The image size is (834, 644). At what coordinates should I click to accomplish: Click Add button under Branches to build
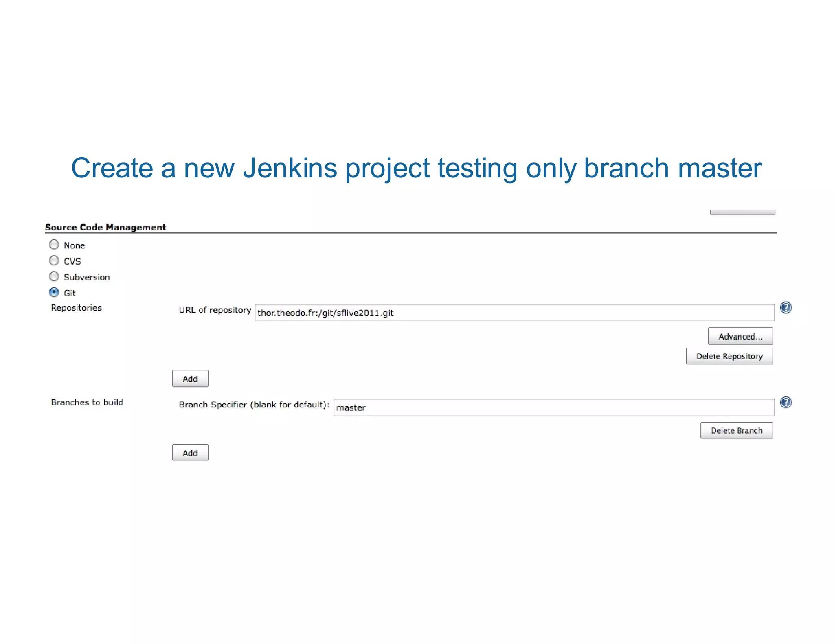click(190, 453)
